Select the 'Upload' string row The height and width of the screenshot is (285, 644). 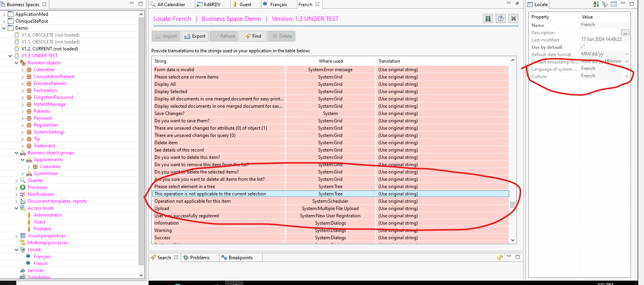click(331, 208)
